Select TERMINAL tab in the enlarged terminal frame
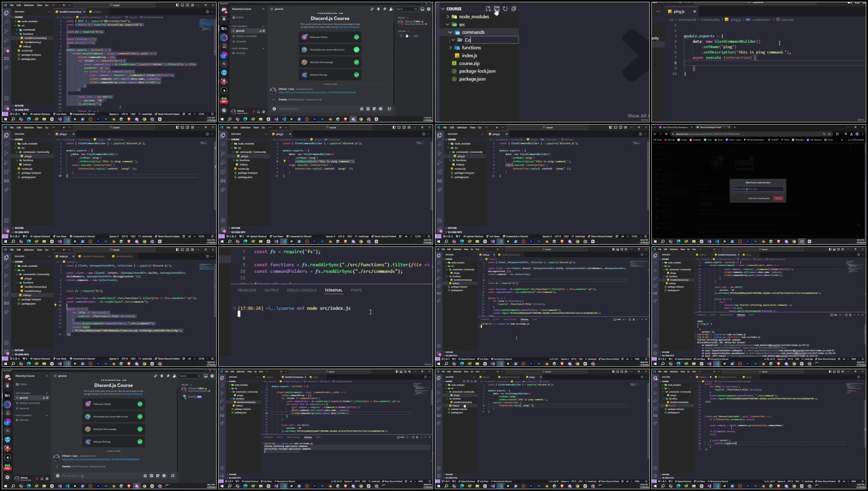This screenshot has height=491, width=868. tap(333, 290)
